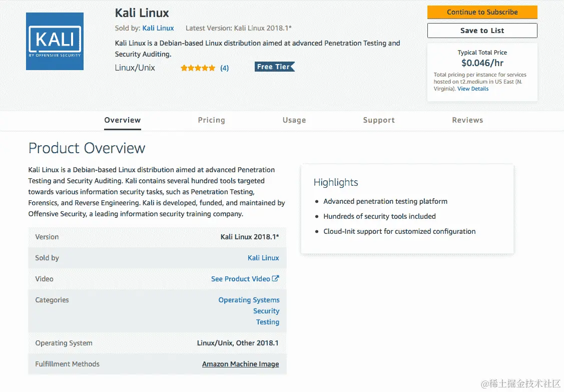Click external link icon beside Product Video

click(x=276, y=278)
